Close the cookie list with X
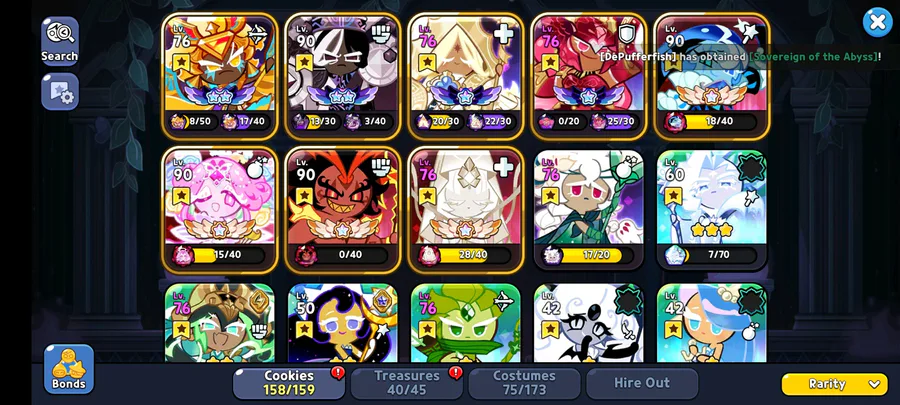Screen dimensions: 900x405 (x=878, y=22)
